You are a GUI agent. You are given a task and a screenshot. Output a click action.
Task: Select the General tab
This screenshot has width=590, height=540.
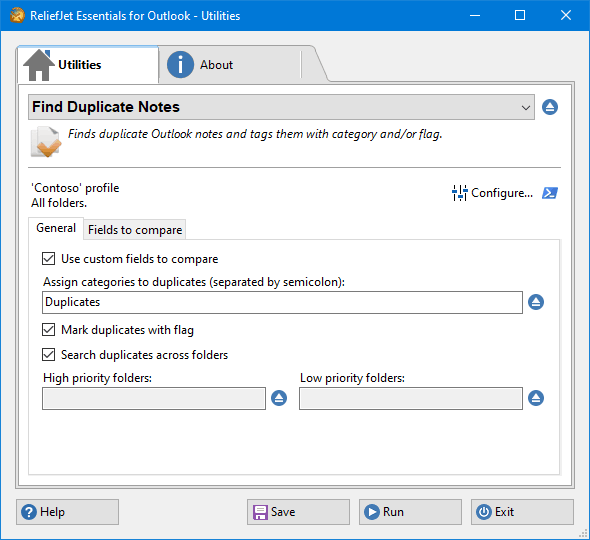point(56,228)
